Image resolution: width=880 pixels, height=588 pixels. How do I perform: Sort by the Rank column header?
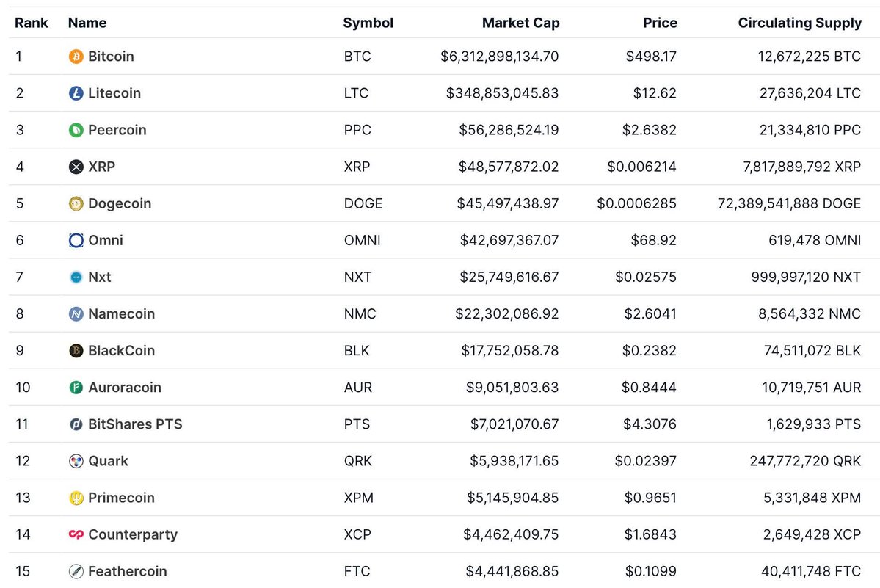(x=32, y=23)
